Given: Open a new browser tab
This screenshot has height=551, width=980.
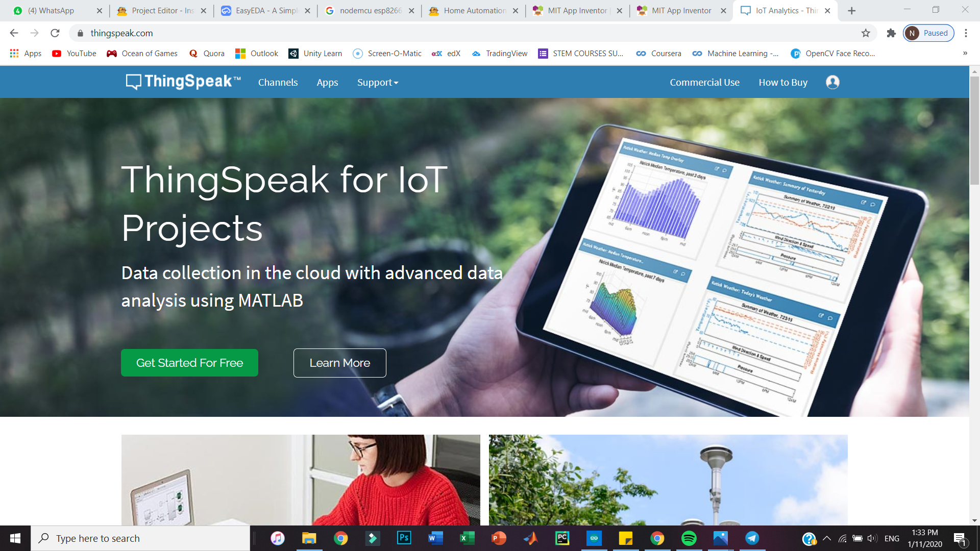Looking at the screenshot, I should click(851, 11).
